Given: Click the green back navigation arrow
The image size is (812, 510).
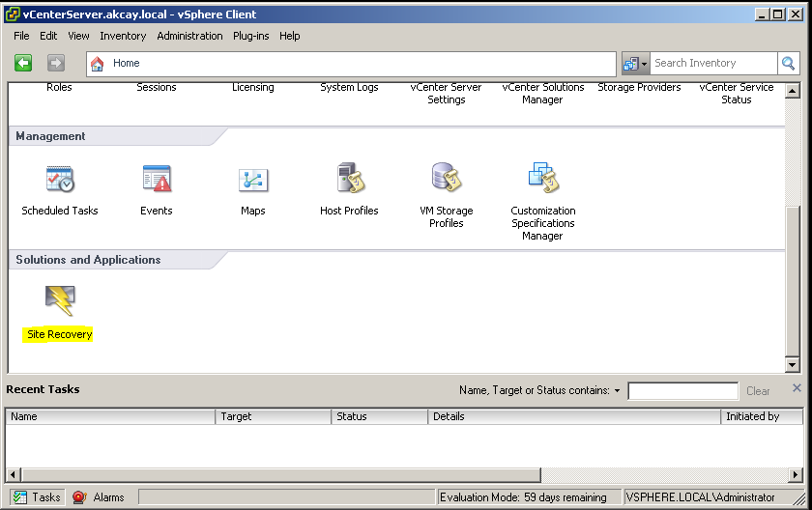Looking at the screenshot, I should (x=23, y=63).
